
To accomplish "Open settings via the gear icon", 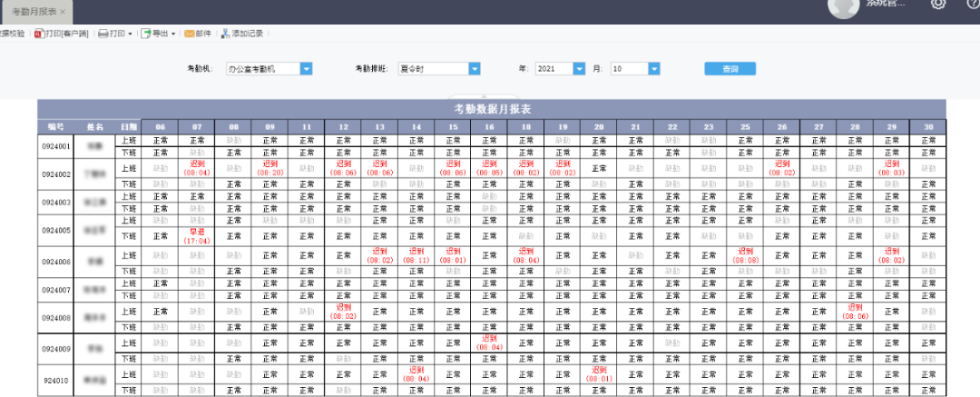I will pos(938,4).
